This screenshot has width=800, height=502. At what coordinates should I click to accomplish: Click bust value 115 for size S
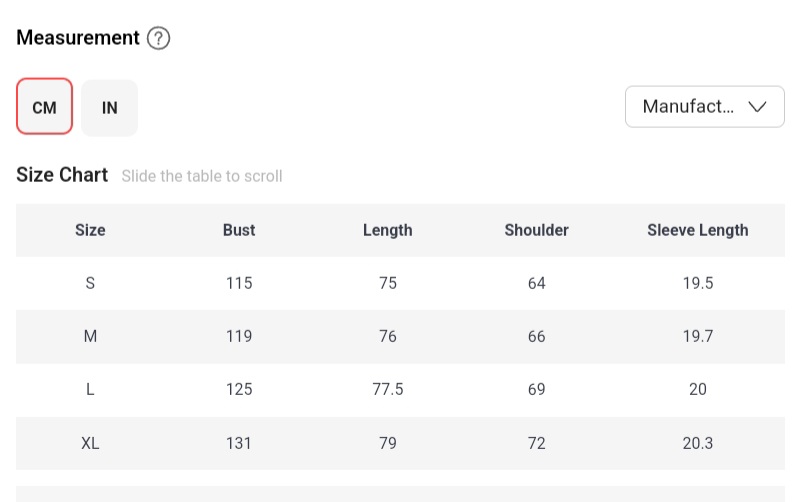click(239, 283)
